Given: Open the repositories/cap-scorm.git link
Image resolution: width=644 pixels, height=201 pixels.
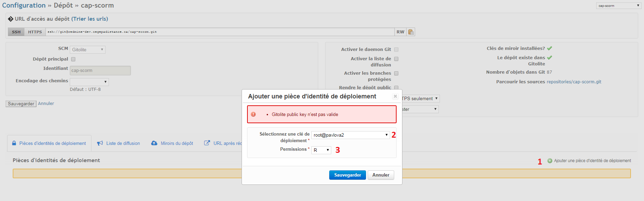Looking at the screenshot, I should pos(574,82).
